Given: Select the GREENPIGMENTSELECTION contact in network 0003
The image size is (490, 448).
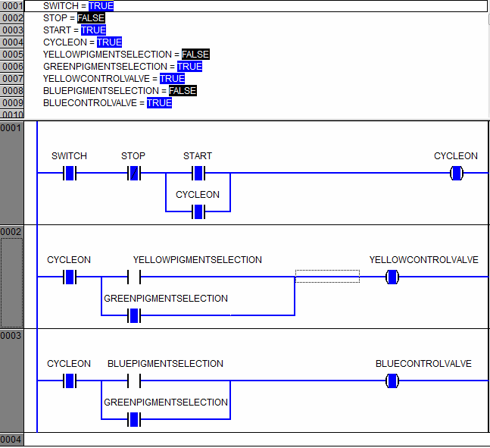Looking at the screenshot, I should pos(134,419).
